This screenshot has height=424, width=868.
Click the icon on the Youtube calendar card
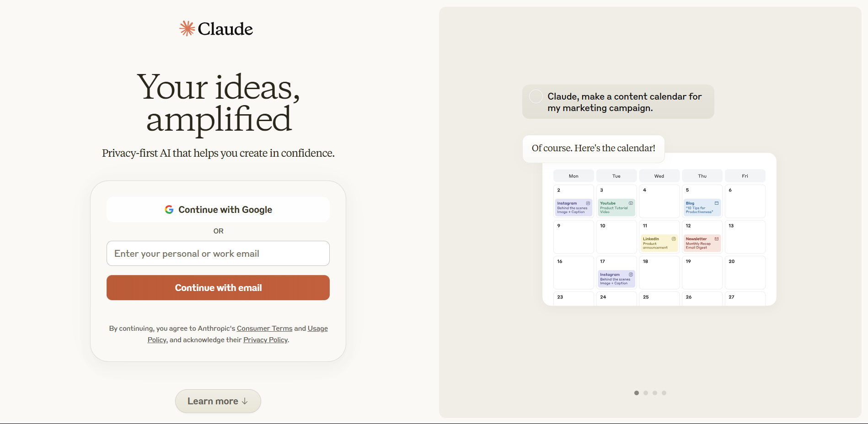631,203
